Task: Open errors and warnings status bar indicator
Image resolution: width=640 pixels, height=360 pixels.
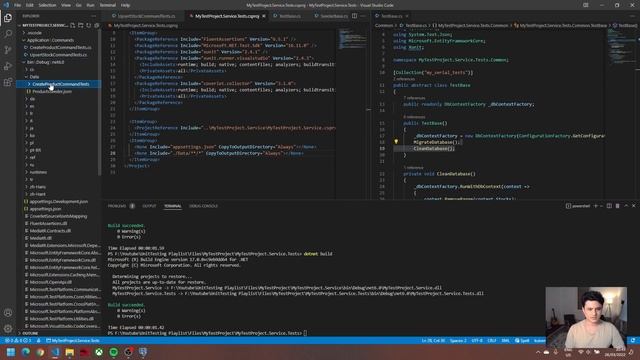Action: tap(18, 340)
